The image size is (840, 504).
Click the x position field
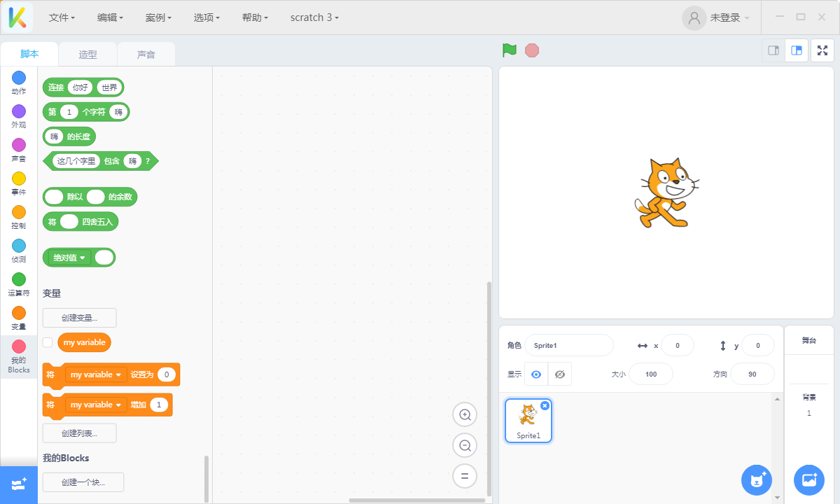pyautogui.click(x=678, y=345)
